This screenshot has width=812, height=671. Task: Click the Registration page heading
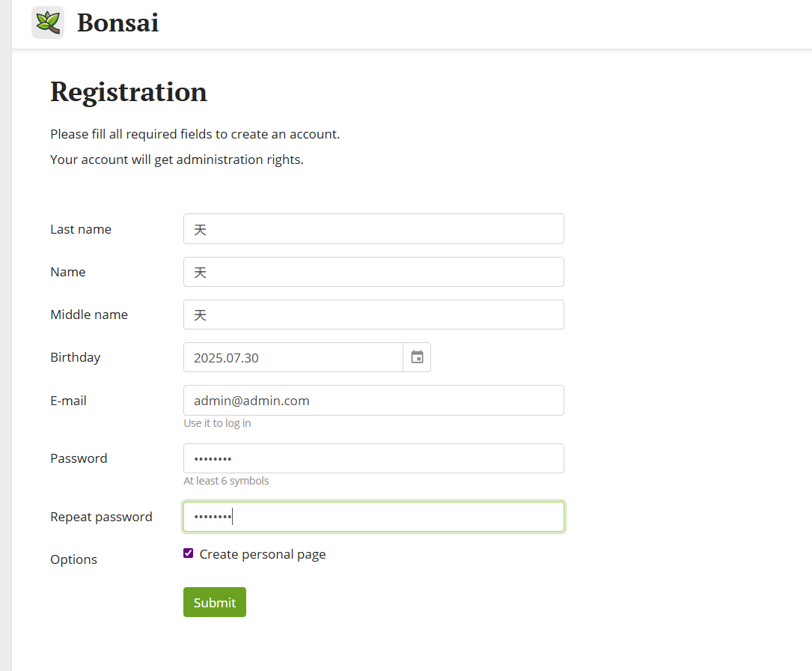click(x=129, y=92)
